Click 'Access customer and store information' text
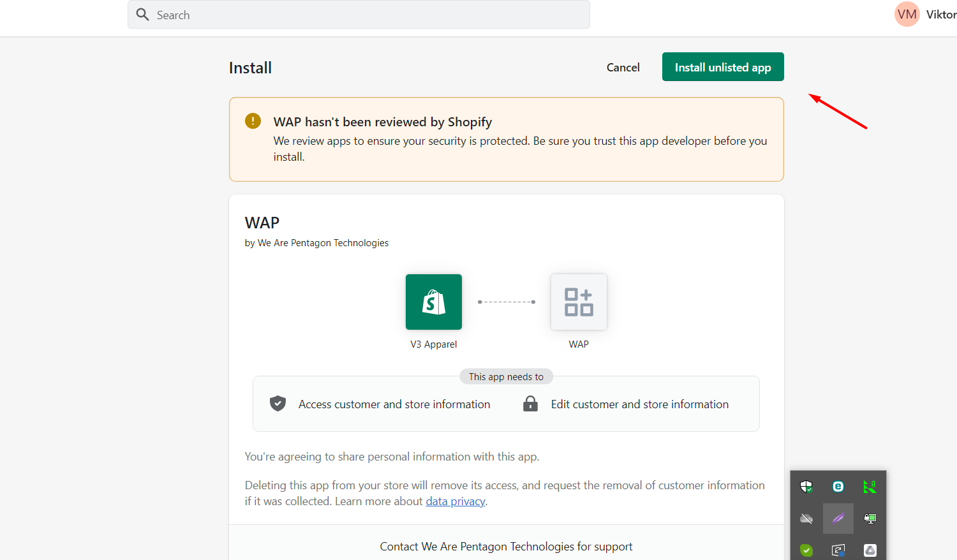The width and height of the screenshot is (957, 560). coord(394,404)
